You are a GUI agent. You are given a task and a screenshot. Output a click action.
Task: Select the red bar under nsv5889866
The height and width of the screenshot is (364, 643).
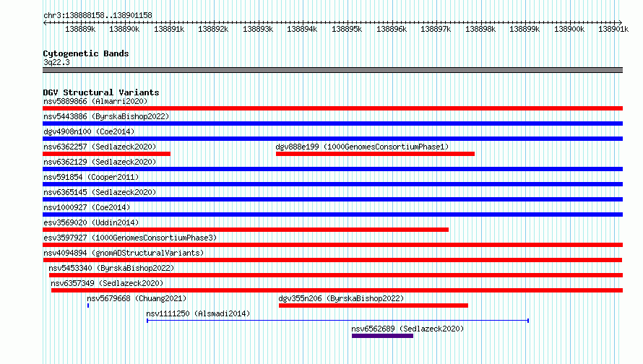pos(332,108)
